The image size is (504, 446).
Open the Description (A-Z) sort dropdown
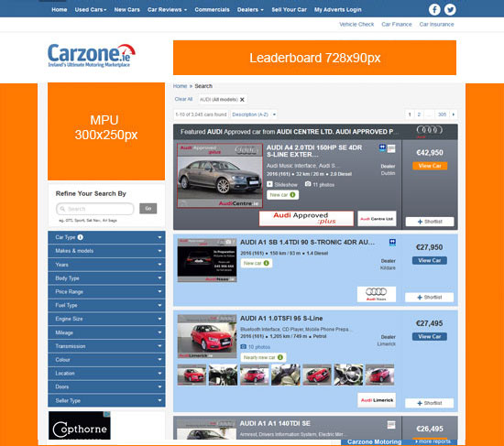254,114
